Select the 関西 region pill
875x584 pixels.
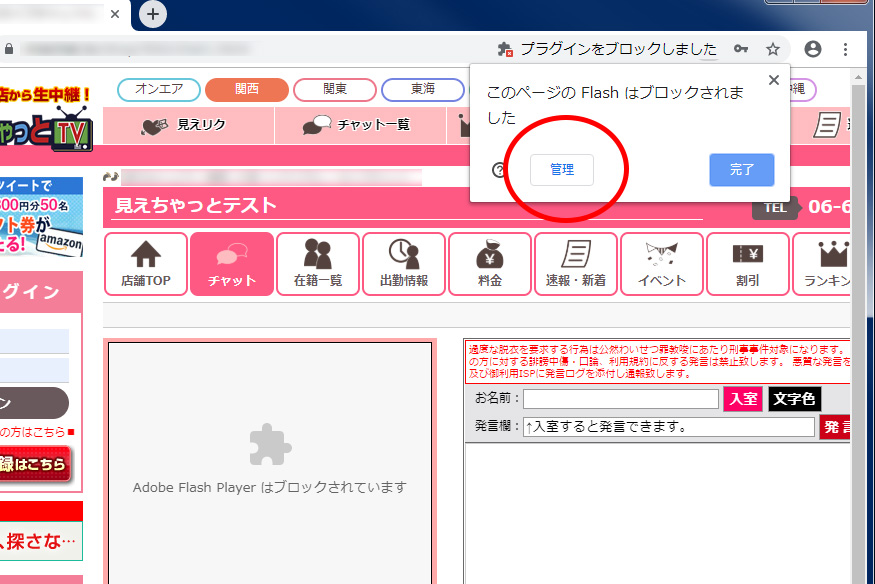[247, 89]
